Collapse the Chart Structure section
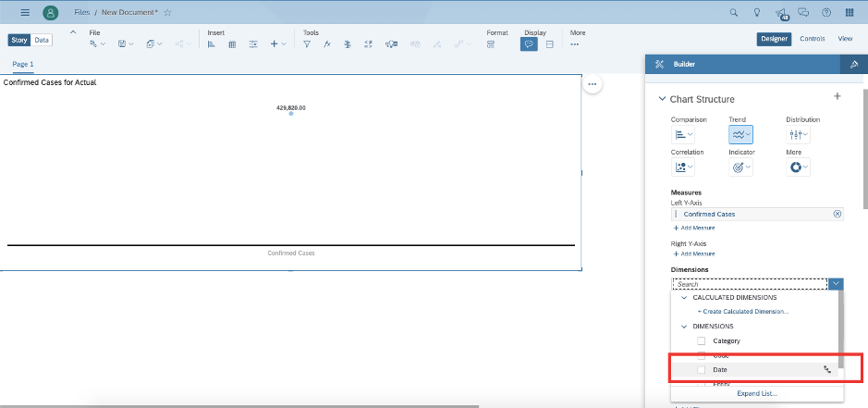Screen dimensions: 868x408 [662, 99]
